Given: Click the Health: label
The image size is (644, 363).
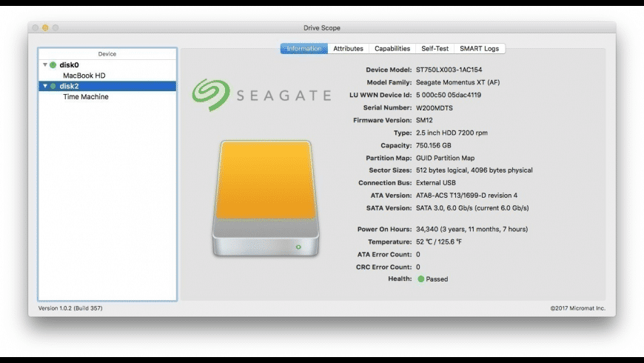Looking at the screenshot, I should coord(400,279).
